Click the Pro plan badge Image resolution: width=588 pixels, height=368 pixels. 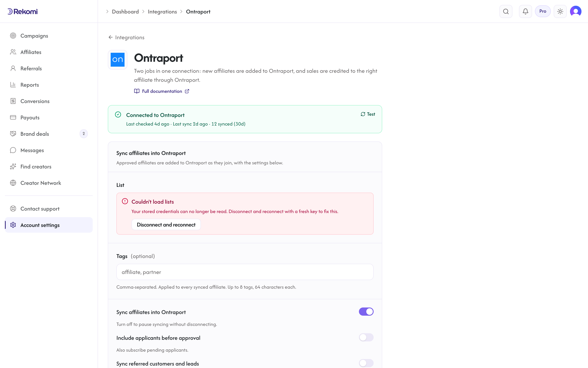click(x=542, y=11)
